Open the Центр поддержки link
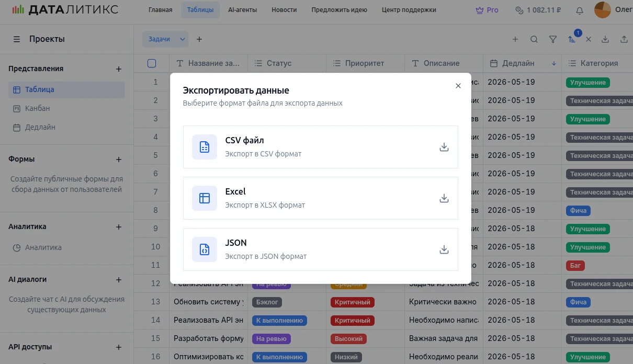Viewport: 633px width, 364px height. tap(409, 10)
